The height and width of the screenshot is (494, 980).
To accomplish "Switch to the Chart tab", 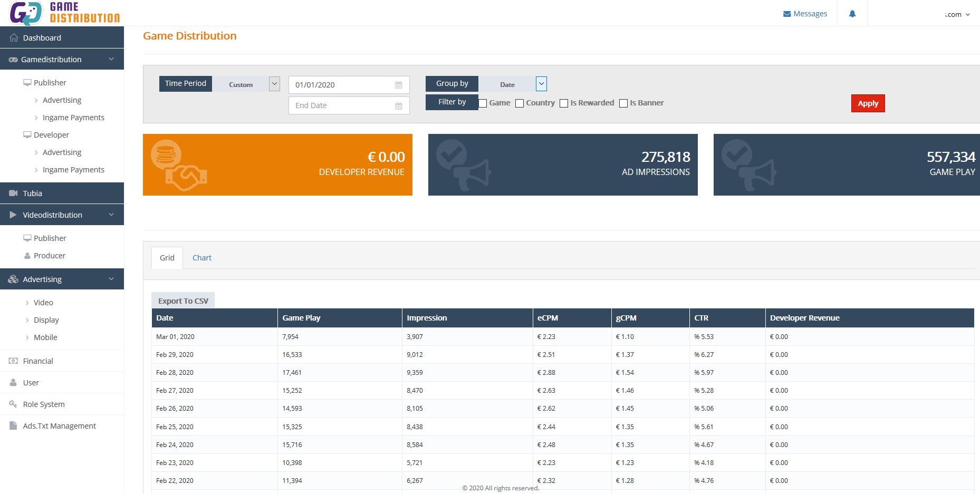I will point(202,258).
